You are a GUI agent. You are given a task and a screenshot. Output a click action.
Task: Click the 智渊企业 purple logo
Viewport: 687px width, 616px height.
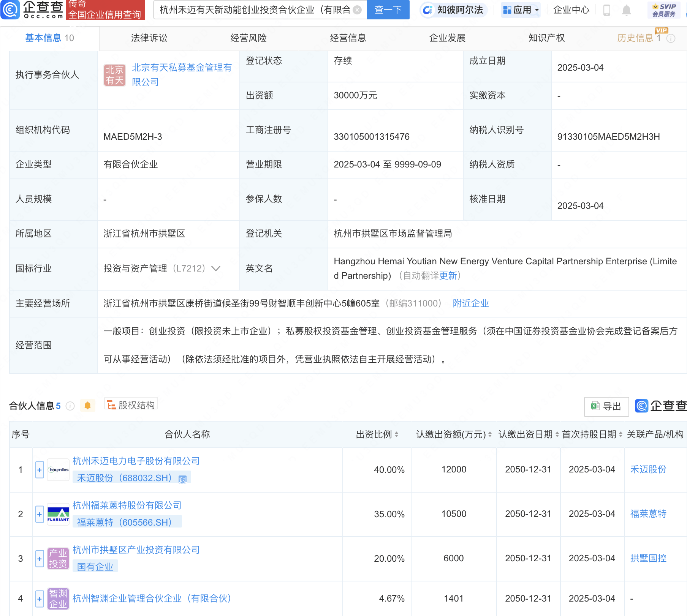click(58, 599)
